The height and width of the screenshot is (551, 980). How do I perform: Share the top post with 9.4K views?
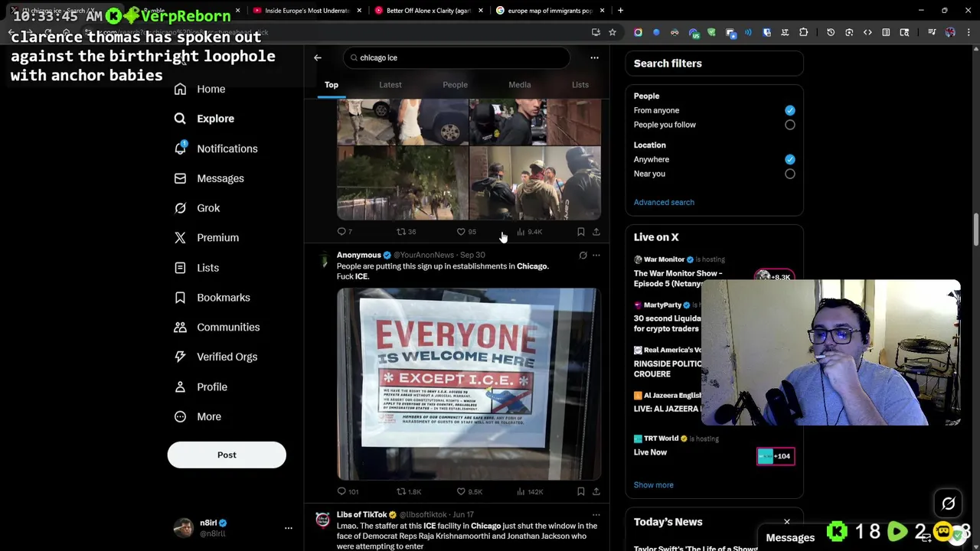click(x=596, y=231)
